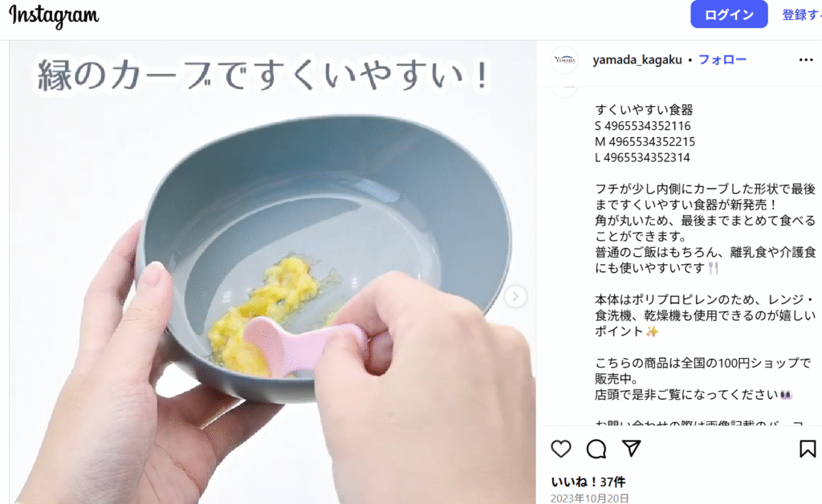Click the ログイン login button
Viewport: 822px width, 504px height.
(729, 14)
